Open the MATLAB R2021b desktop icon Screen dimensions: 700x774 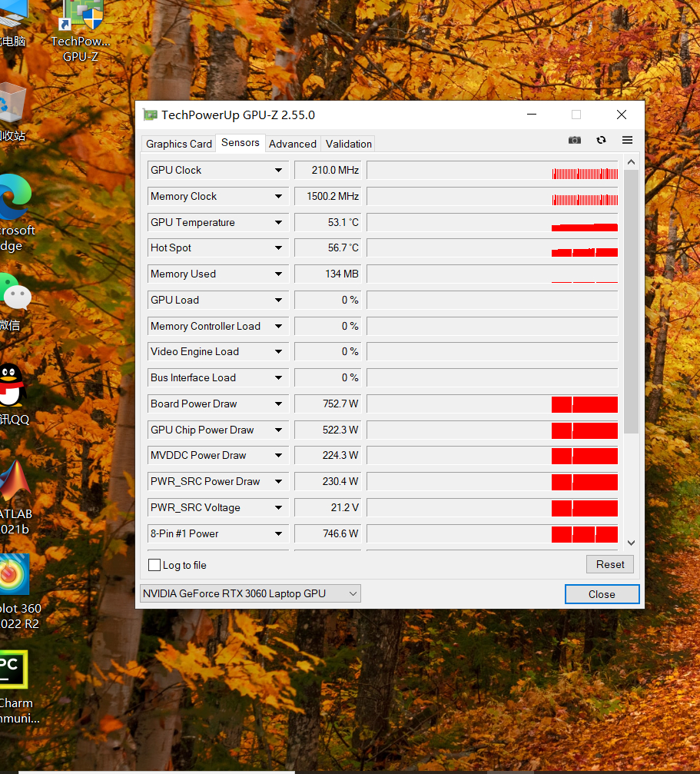tap(16, 497)
